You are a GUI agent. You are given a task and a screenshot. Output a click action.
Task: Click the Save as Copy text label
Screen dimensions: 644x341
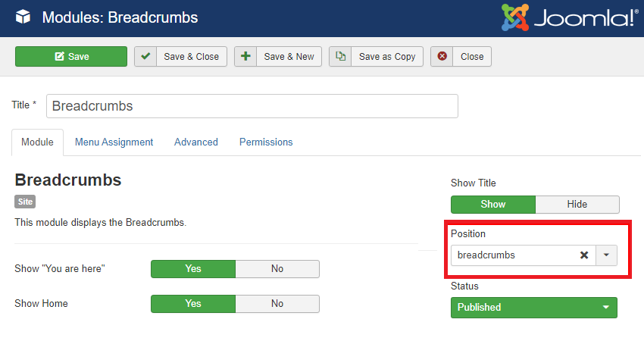(387, 57)
